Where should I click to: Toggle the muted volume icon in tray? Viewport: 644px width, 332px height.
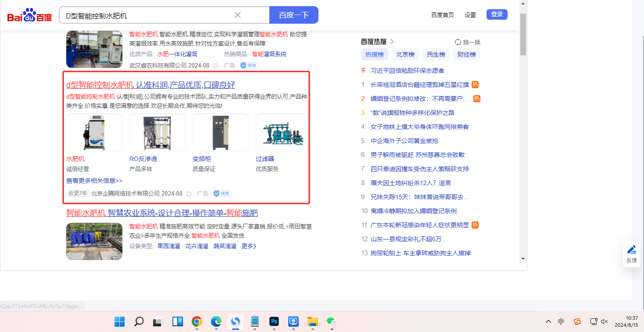coord(604,321)
